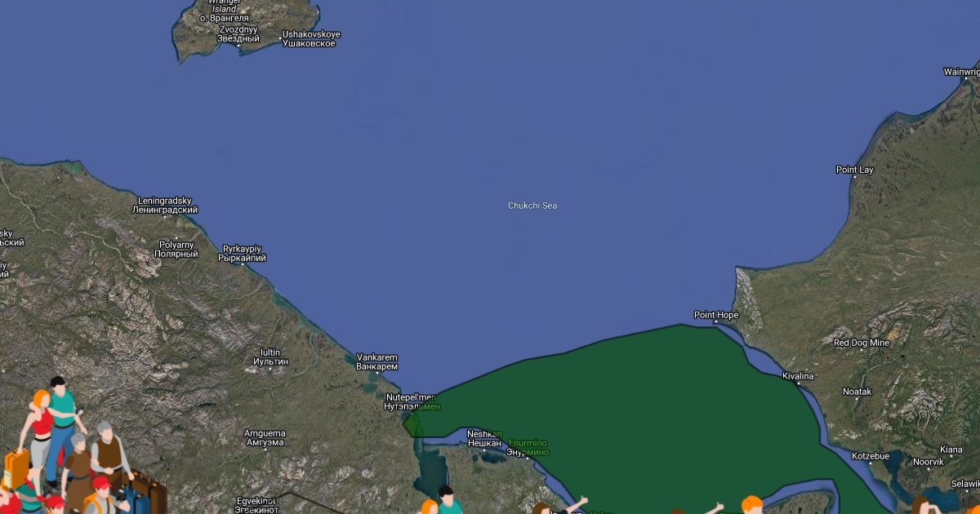
Task: Open the Polyarny map label
Action: (177, 249)
